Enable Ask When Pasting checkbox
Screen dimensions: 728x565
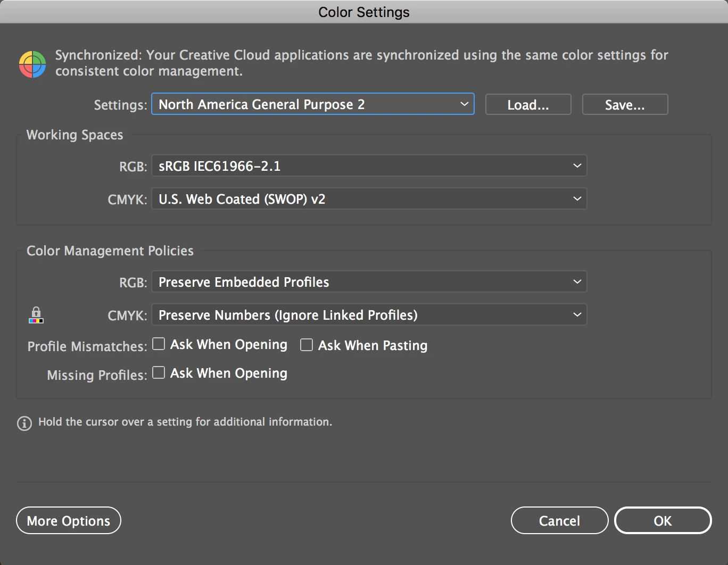coord(307,345)
